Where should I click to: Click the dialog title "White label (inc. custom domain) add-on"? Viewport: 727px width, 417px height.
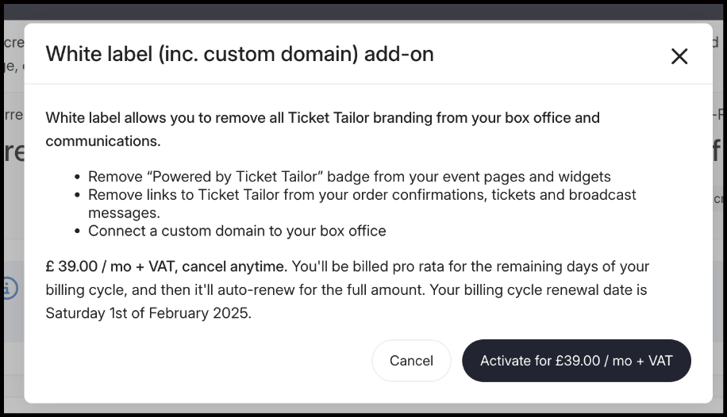240,54
